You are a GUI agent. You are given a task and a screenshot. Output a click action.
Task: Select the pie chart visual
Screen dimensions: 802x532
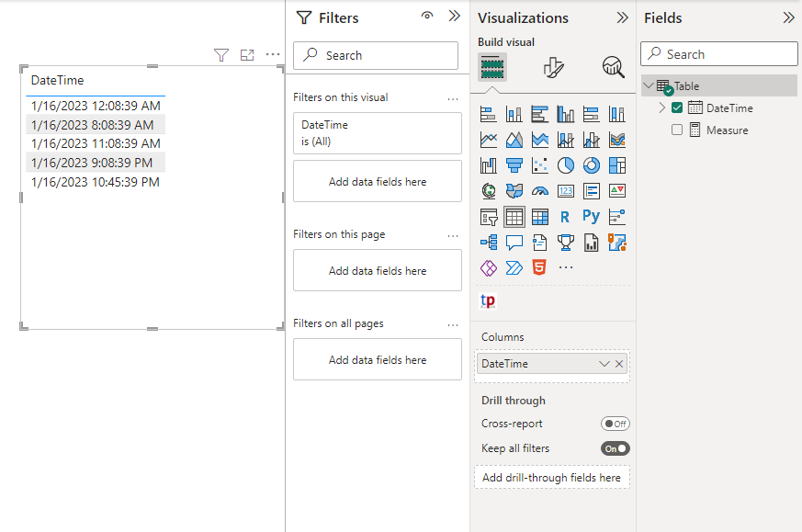[566, 165]
